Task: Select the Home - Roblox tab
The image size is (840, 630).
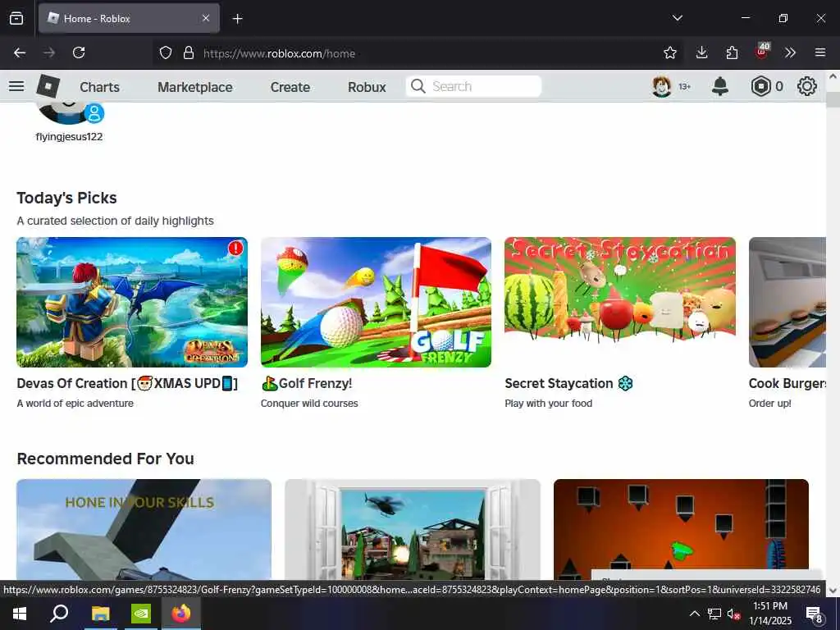Action: point(129,18)
